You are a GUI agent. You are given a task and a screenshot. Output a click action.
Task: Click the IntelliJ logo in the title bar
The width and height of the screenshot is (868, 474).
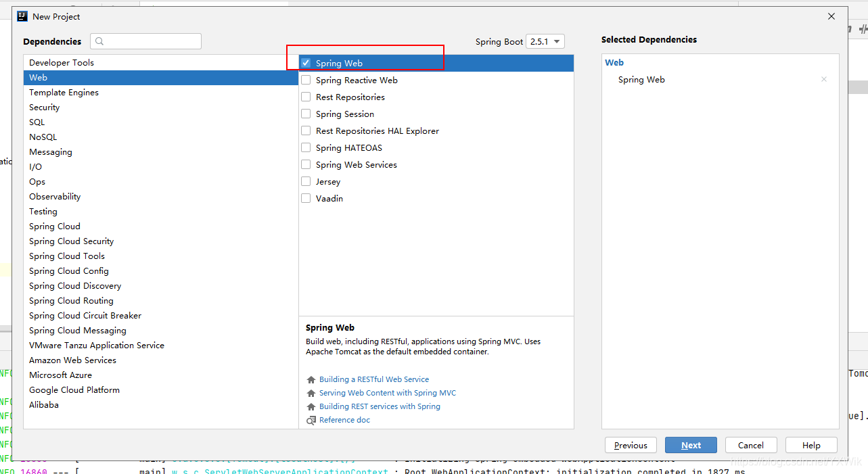point(22,16)
